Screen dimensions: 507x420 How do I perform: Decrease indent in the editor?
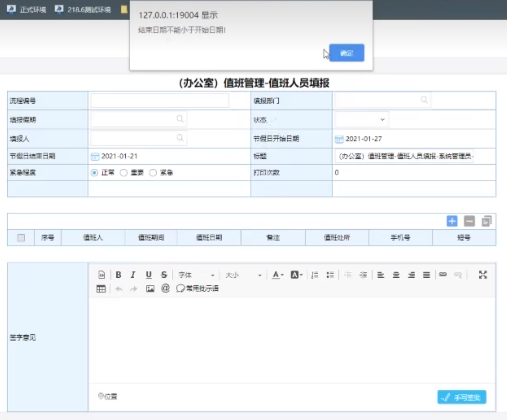tap(348, 275)
